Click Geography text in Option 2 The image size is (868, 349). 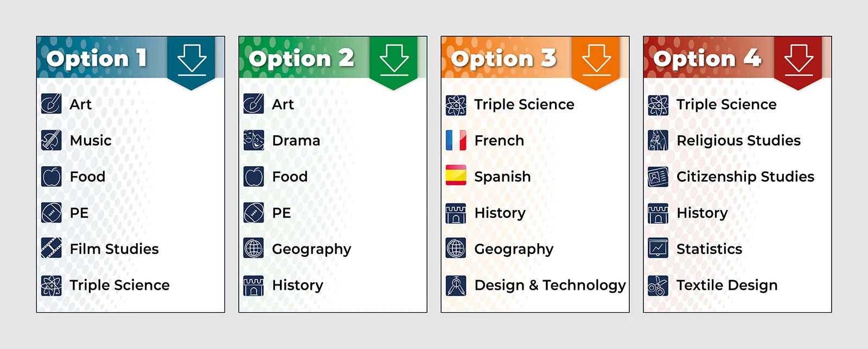[311, 249]
